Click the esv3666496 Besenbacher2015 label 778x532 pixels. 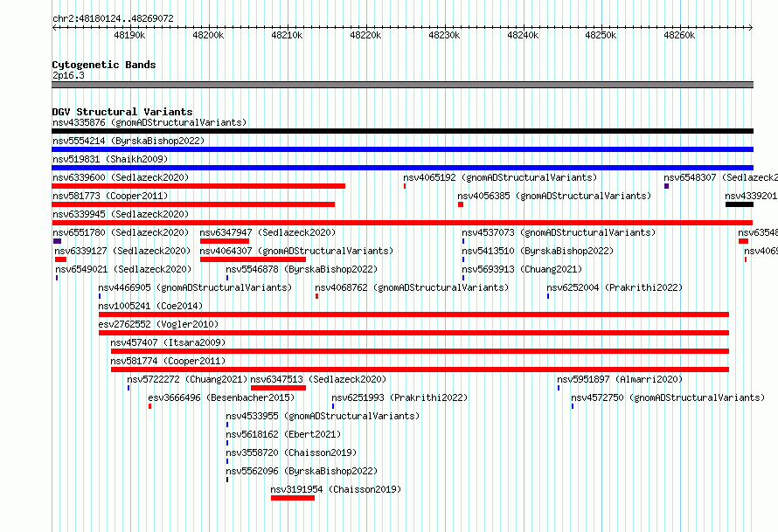click(x=221, y=397)
